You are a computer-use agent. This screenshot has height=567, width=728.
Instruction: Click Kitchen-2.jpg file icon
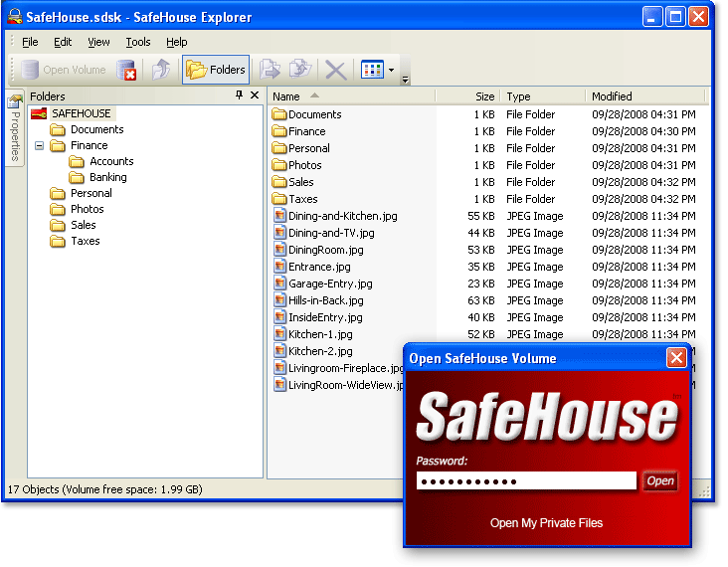click(279, 351)
